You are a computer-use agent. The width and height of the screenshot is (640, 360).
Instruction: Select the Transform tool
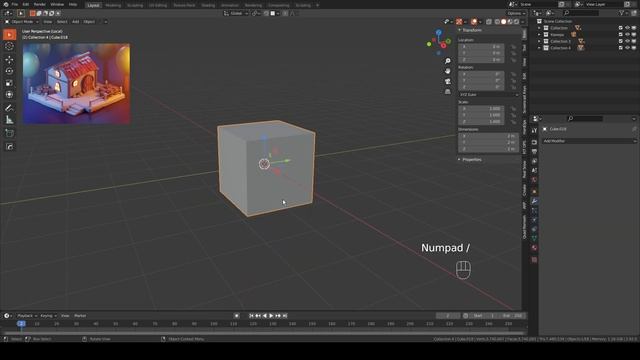tap(9, 95)
